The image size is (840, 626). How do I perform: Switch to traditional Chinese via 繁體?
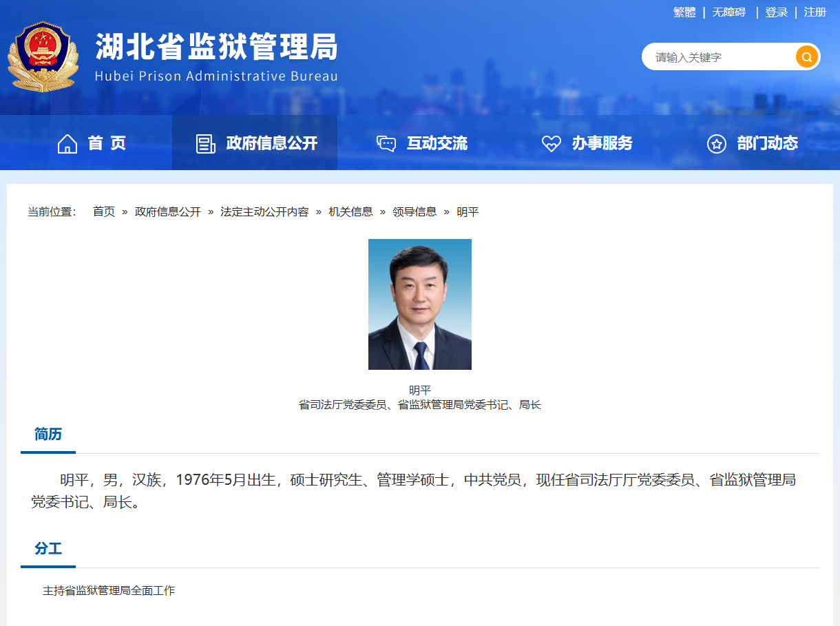pos(684,12)
